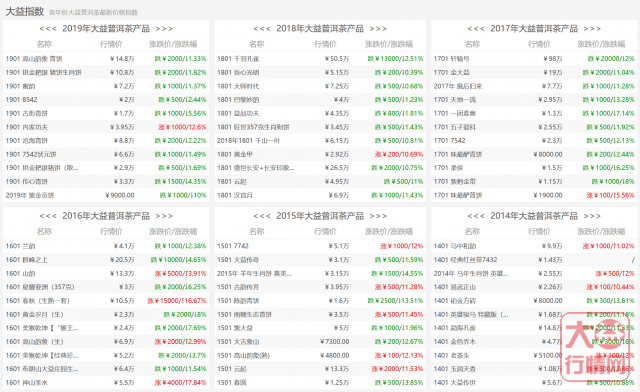The height and width of the screenshot is (392, 640).
Task: Click the 1401 经典红丝带7432 product name
Action: (x=465, y=260)
